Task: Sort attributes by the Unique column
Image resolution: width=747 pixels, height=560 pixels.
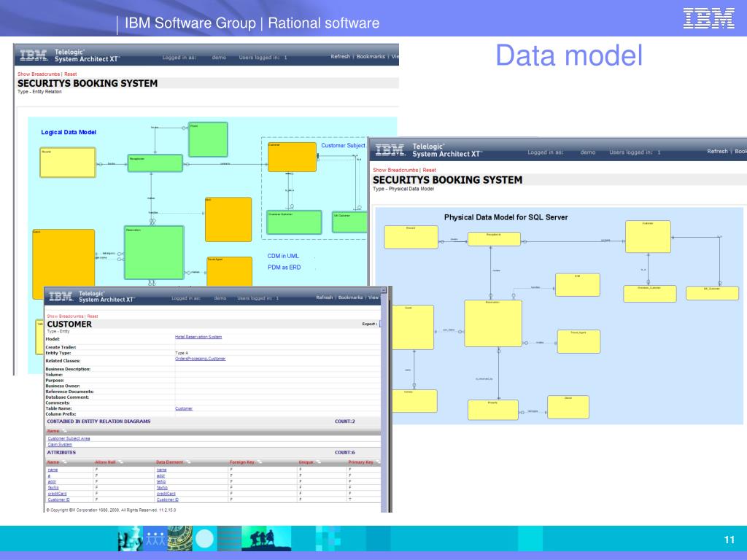Action: tap(306, 462)
